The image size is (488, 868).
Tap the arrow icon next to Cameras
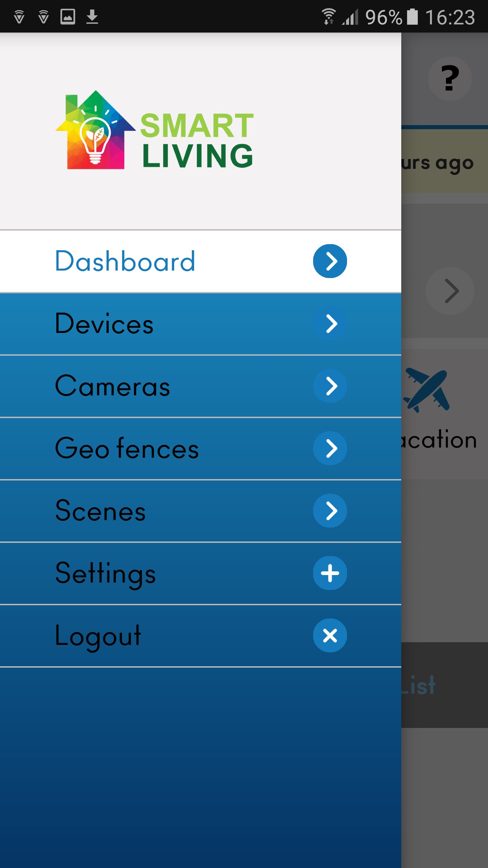pyautogui.click(x=330, y=386)
